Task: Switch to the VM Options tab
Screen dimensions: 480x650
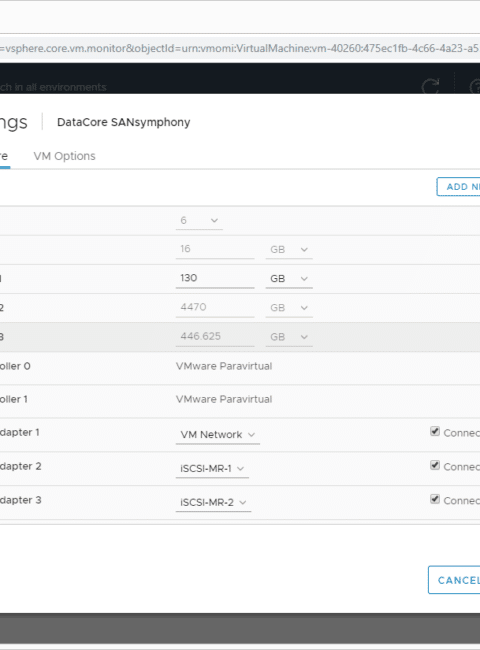Action: [x=64, y=156]
